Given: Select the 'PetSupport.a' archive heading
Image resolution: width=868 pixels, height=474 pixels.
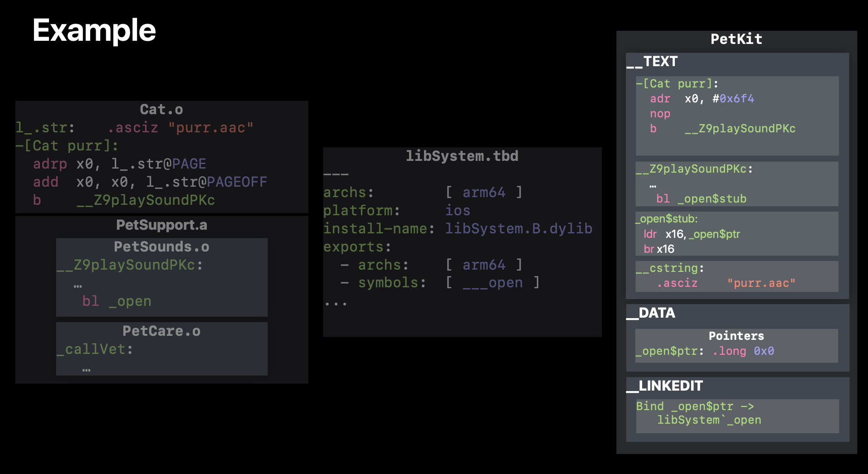Looking at the screenshot, I should point(161,225).
